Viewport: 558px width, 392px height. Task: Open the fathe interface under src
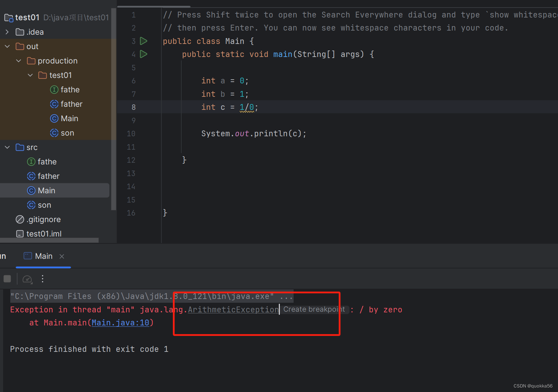(47, 162)
